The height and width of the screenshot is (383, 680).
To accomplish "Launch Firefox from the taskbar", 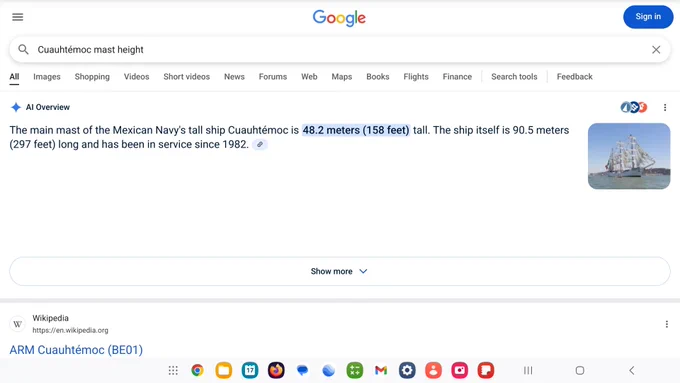I will tap(276, 370).
